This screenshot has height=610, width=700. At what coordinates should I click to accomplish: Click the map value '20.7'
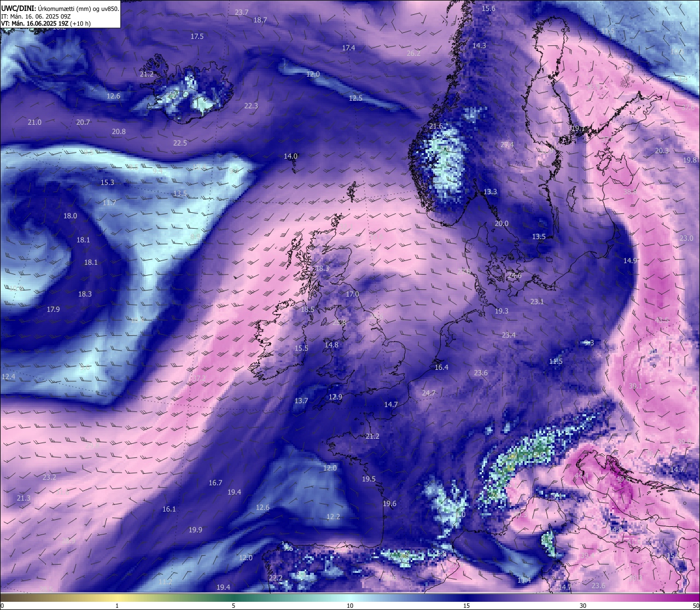click(83, 122)
